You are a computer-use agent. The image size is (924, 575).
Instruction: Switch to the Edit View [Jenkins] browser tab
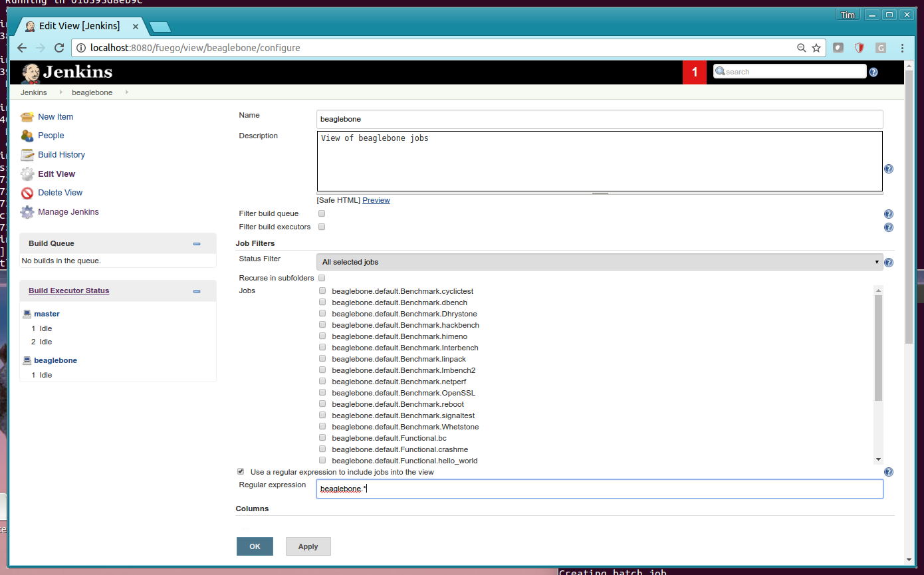79,26
